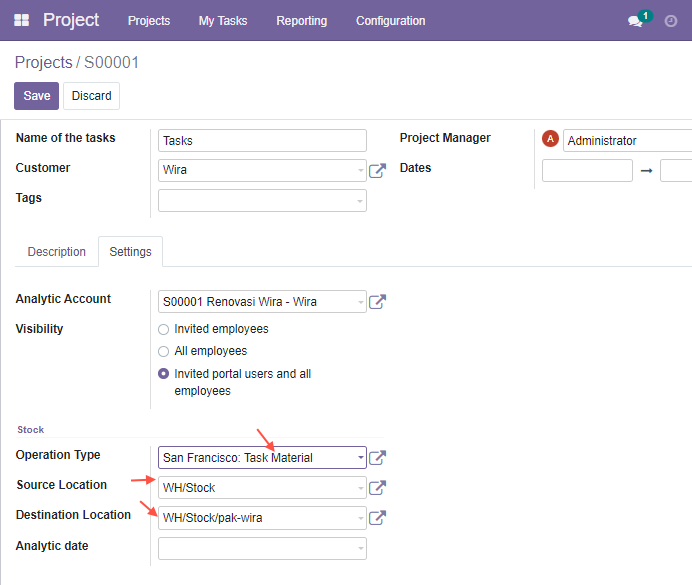
Task: Open the activities clock icon
Action: coord(671,21)
